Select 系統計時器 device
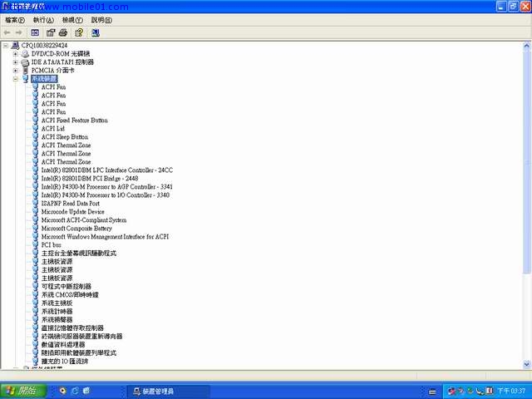 [57, 312]
